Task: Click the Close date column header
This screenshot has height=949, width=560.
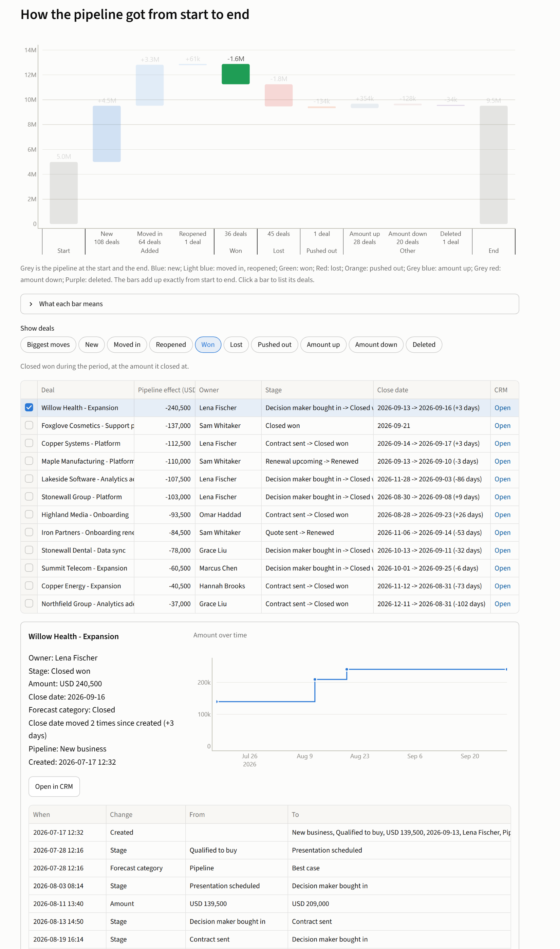Action: (432, 390)
